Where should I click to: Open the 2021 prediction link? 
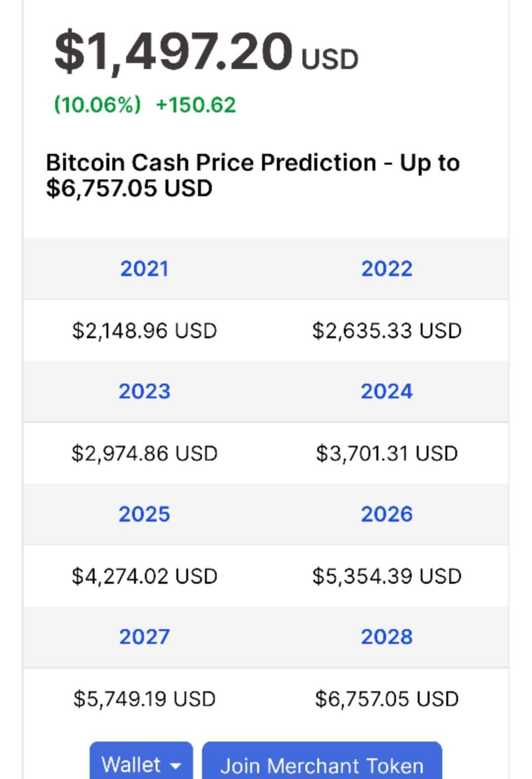coord(144,269)
